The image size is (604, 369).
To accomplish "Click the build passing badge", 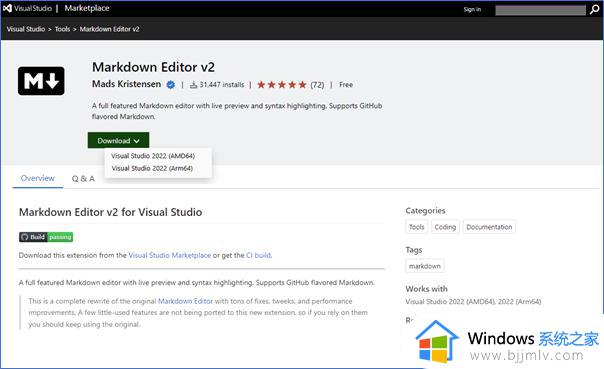I will [46, 237].
